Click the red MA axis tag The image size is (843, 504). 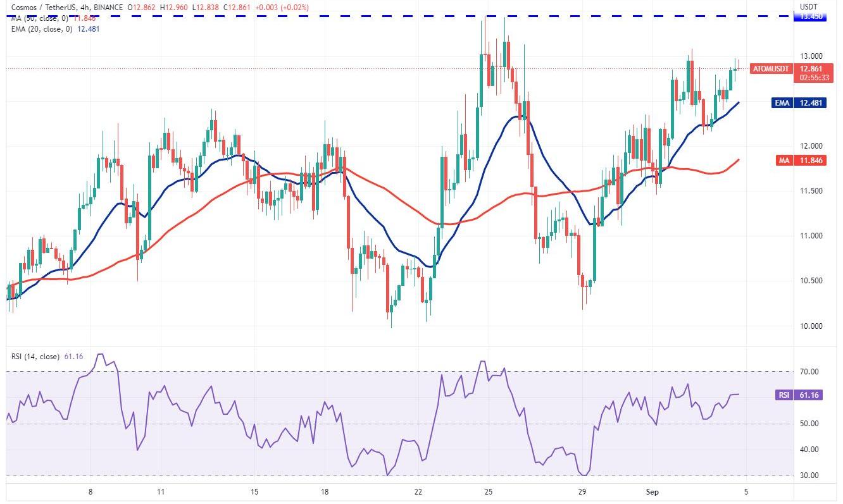point(784,161)
